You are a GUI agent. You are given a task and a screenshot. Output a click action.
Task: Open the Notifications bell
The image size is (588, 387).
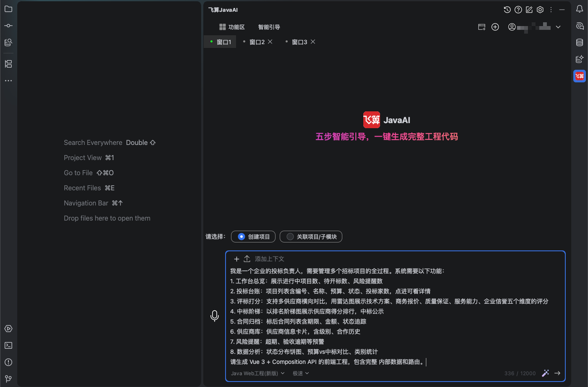tap(580, 9)
